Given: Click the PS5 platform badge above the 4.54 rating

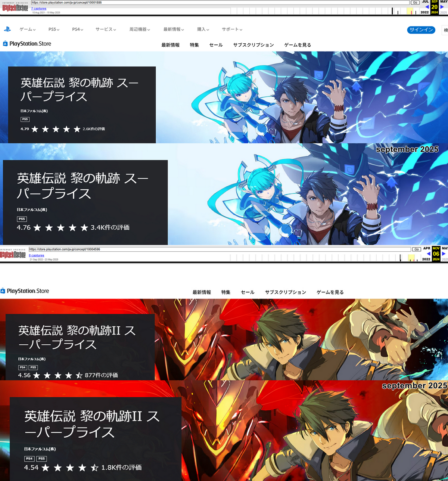Looking at the screenshot, I should 41,459.
